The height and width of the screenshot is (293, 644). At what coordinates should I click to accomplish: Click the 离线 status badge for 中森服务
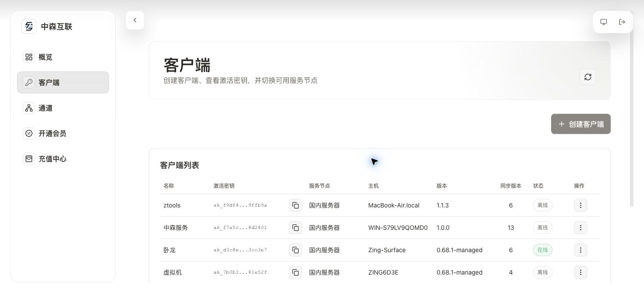pos(543,228)
